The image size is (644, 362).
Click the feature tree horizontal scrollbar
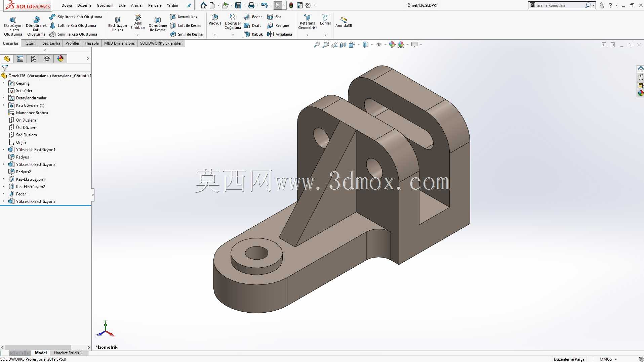click(x=38, y=347)
